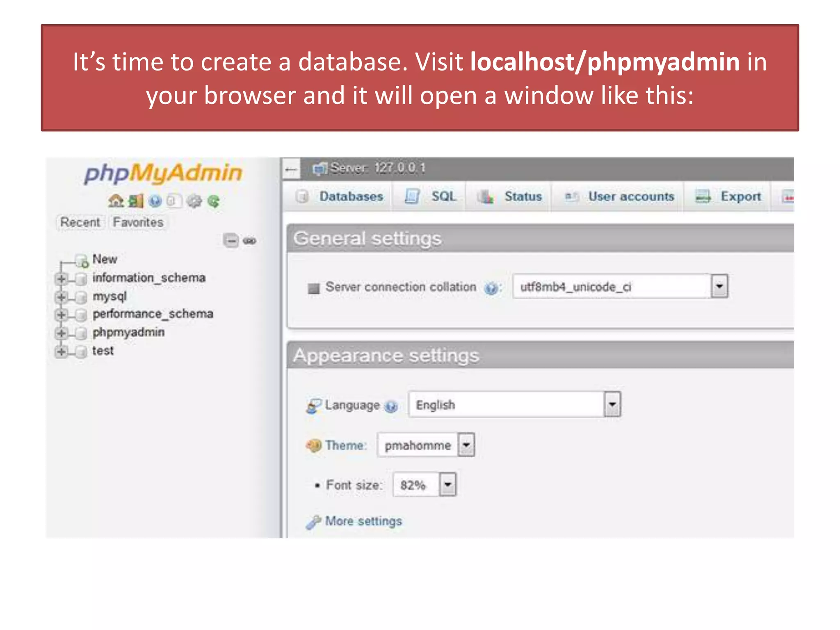Expand the phpmyadmin database node

(61, 333)
